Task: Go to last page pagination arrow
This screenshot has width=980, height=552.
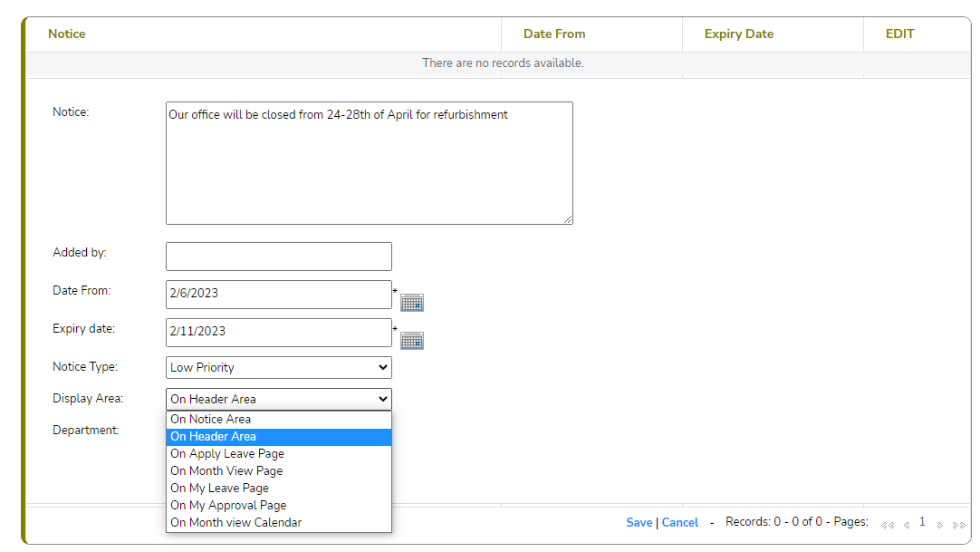Action: pos(959,525)
